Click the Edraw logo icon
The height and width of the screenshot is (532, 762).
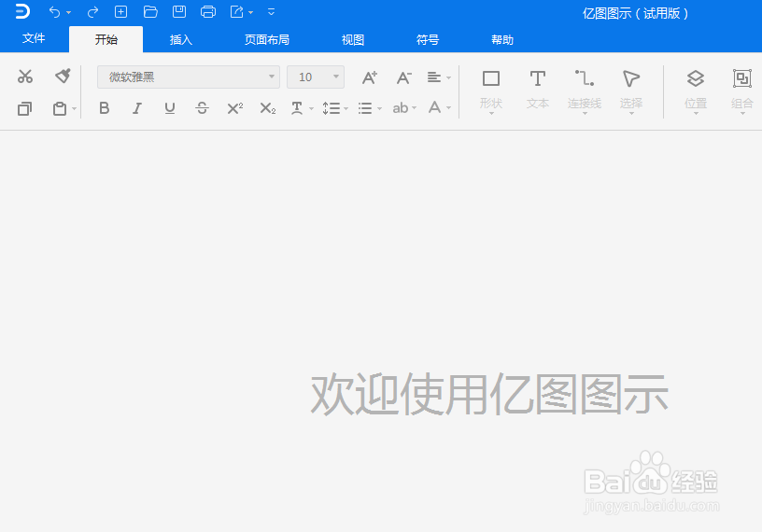point(22,11)
